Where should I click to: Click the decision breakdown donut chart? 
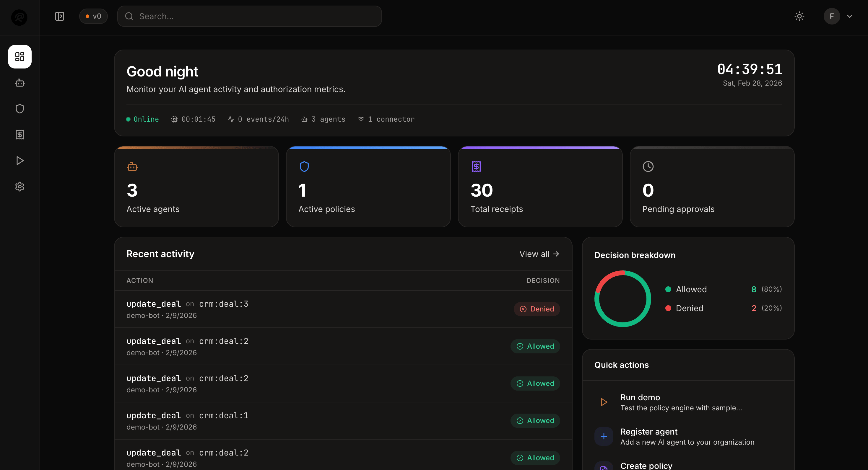pyautogui.click(x=622, y=299)
